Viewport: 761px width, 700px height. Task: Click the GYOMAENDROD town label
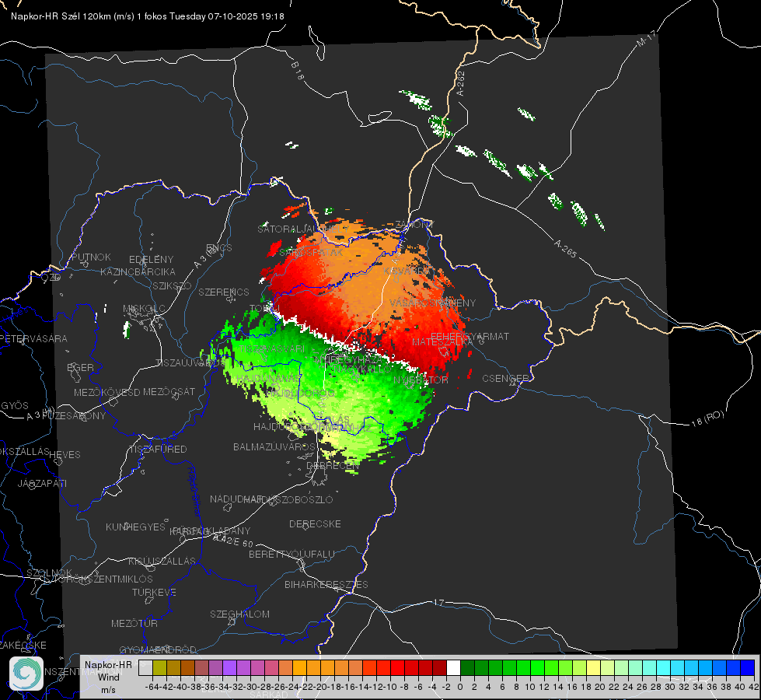tap(158, 649)
